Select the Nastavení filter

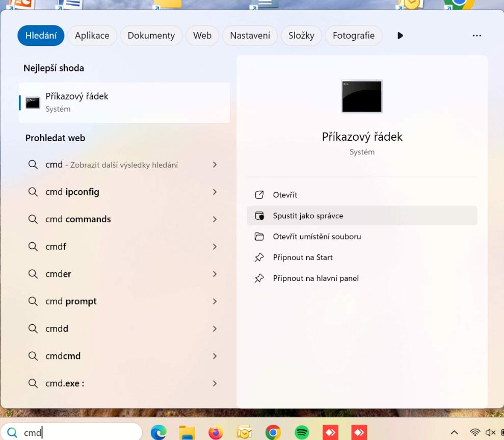pos(250,35)
